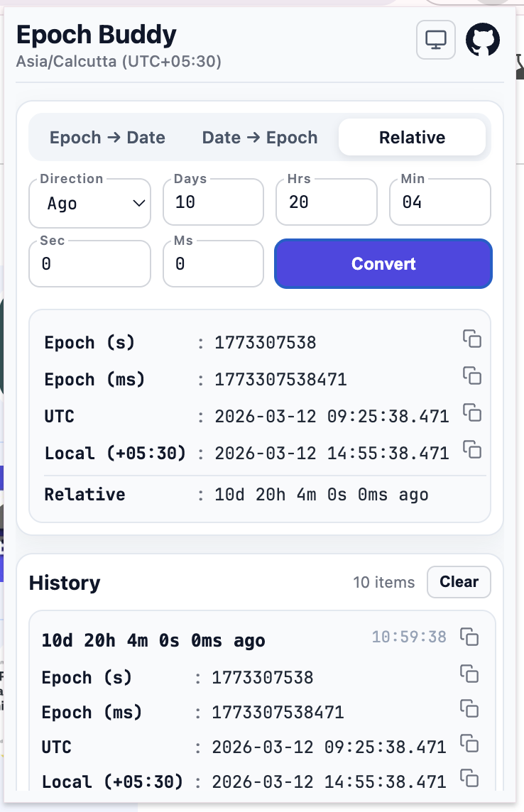Copy the Epoch (s) result value
This screenshot has height=812, width=524.
point(472,339)
